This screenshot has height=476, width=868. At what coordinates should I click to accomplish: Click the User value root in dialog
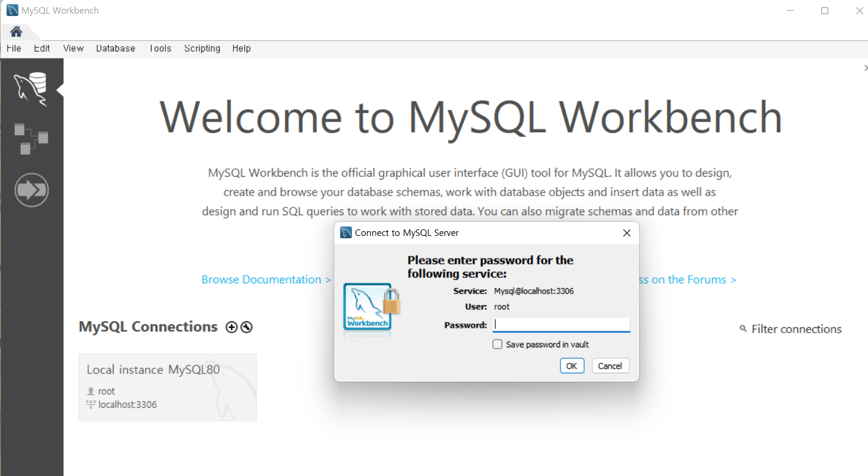[502, 306]
